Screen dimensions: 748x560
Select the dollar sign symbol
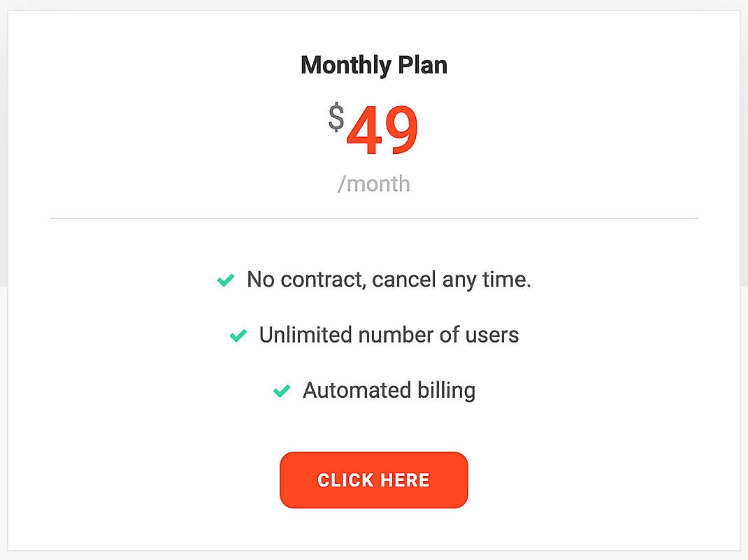tap(337, 116)
